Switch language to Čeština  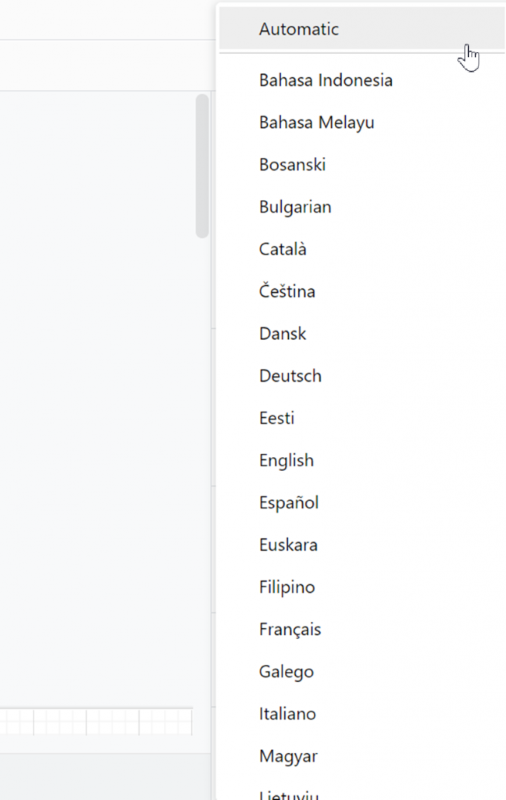tap(362, 291)
